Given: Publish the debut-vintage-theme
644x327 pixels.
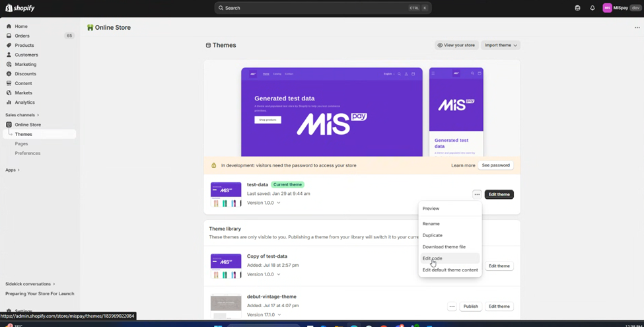Looking at the screenshot, I should [x=471, y=306].
